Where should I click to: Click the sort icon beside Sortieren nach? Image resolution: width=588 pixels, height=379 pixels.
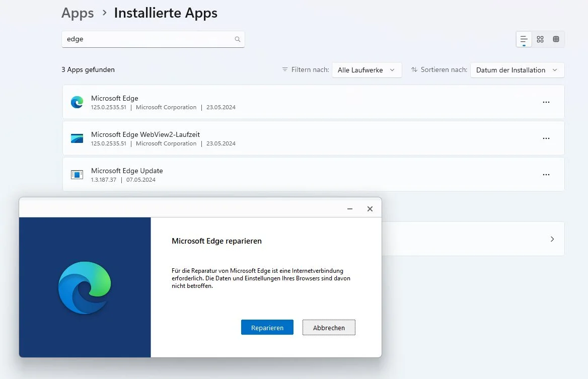point(414,70)
